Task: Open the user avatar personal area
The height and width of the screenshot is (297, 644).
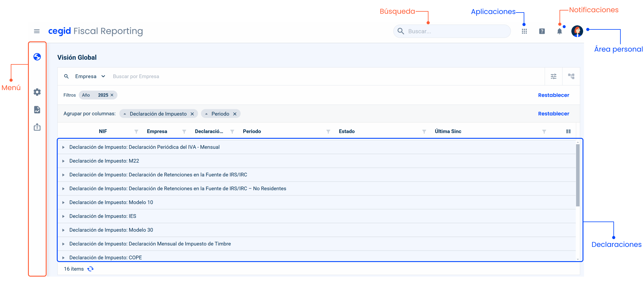Action: coord(577,31)
